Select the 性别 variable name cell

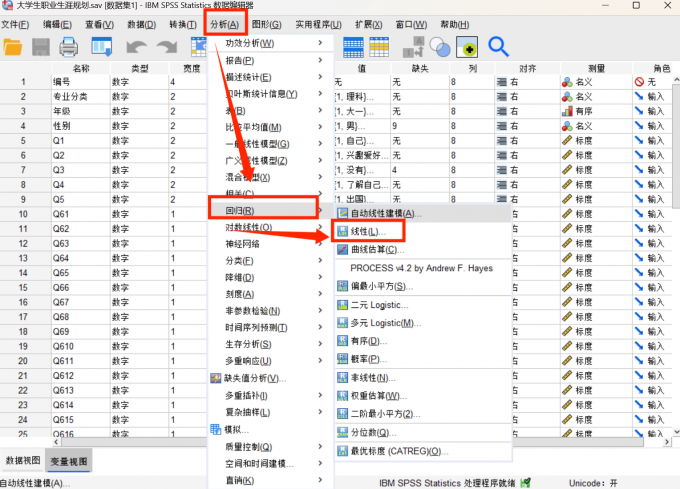81,126
